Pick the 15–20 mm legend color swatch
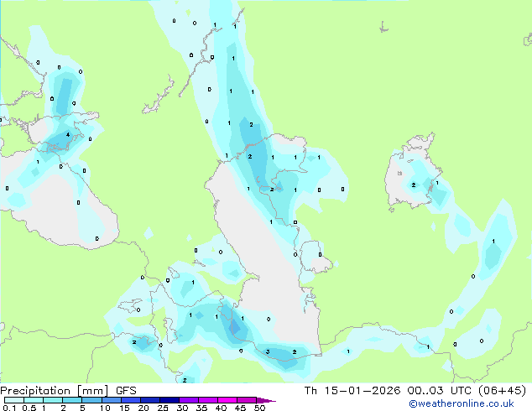Viewport: 532px width, 411px height. 130,400
